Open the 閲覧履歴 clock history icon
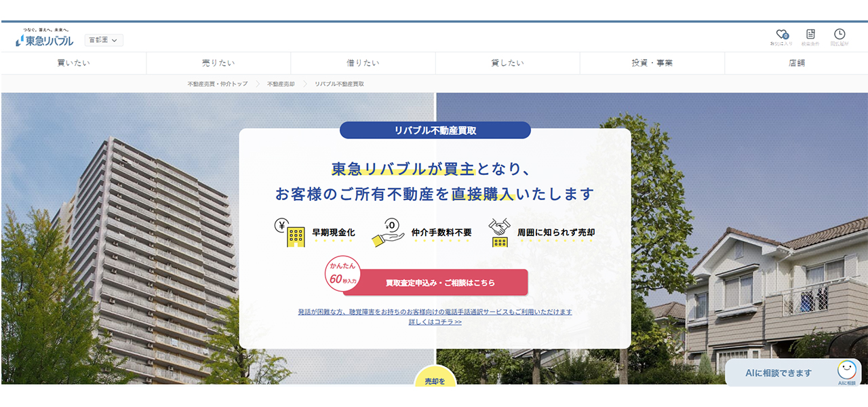868x407 pixels. click(840, 35)
